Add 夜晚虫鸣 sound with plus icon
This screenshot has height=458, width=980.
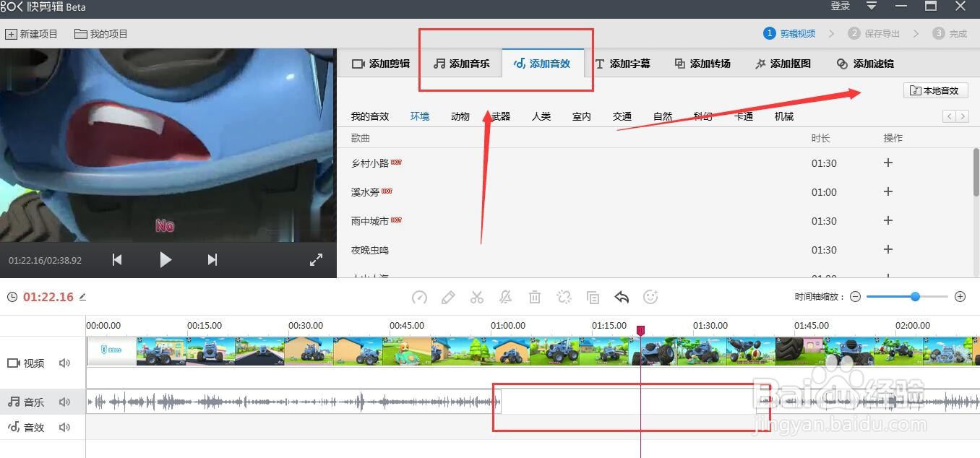click(888, 249)
